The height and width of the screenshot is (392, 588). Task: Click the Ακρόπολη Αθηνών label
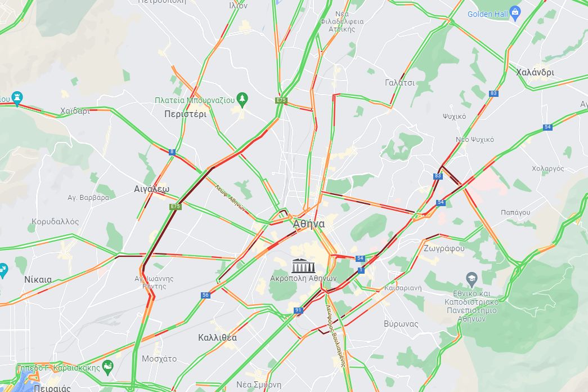(x=303, y=279)
